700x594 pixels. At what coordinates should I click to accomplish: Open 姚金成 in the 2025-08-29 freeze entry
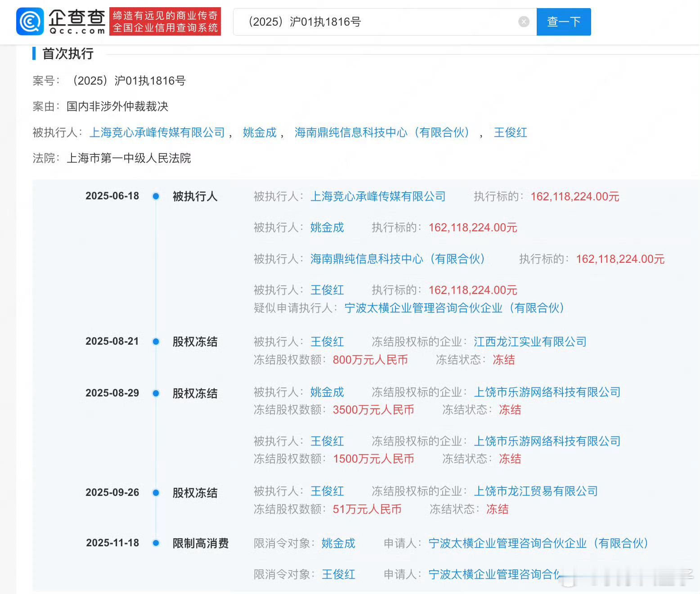tap(327, 392)
